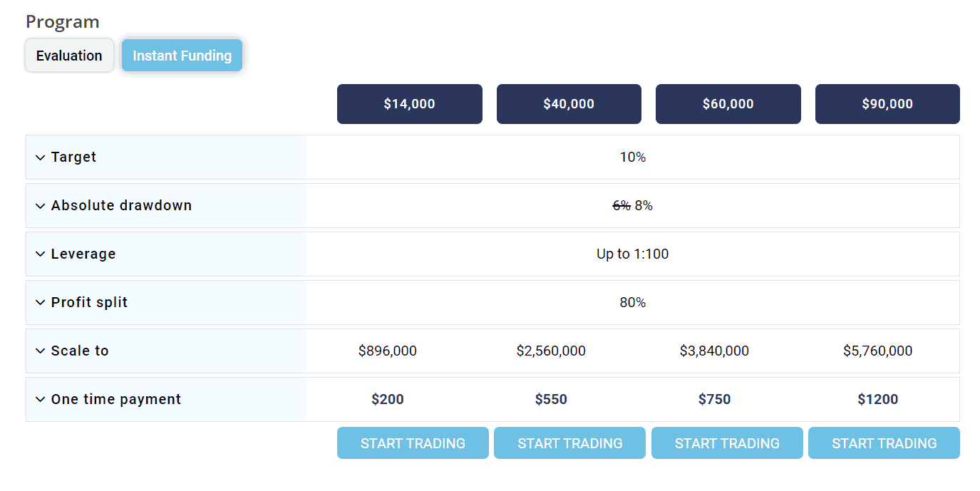Click the Scale to row label
Screen dimensions: 980x491
click(80, 351)
